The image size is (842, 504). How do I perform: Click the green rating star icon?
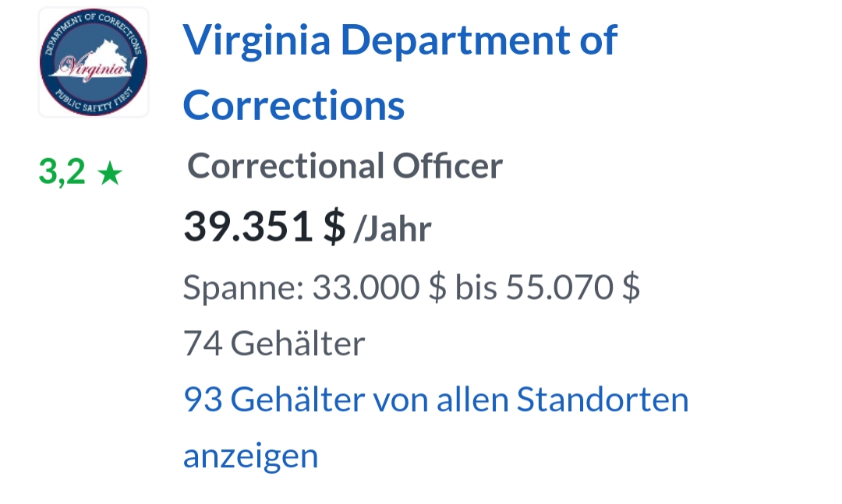(110, 174)
